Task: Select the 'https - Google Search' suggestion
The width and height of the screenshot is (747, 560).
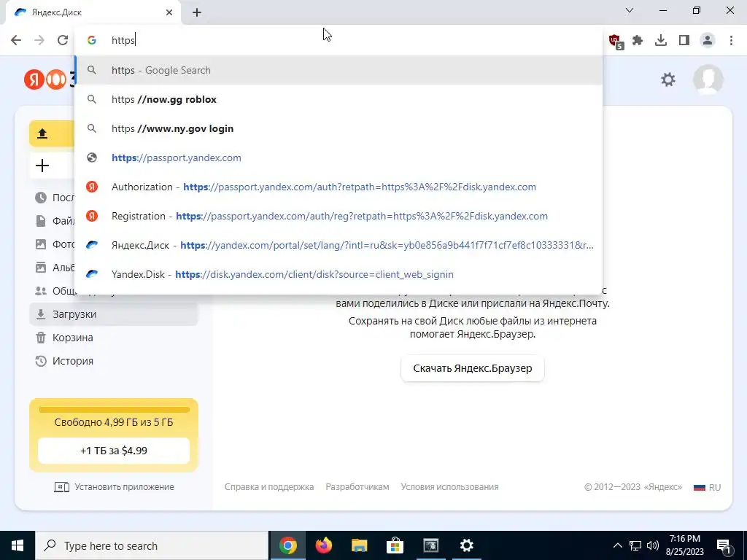Action: (x=338, y=70)
